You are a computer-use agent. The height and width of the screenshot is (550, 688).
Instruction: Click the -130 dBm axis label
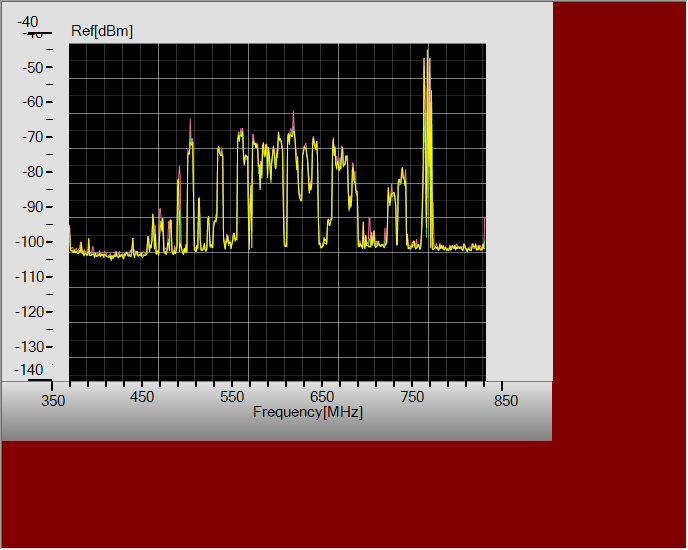pyautogui.click(x=29, y=347)
